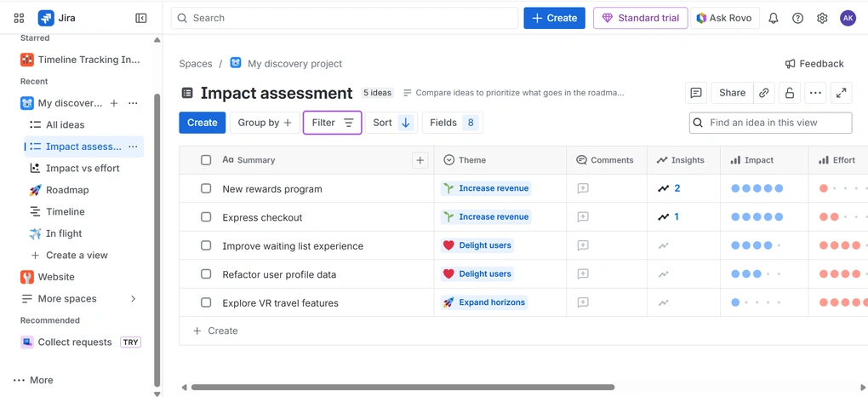The width and height of the screenshot is (868, 397).
Task: Open the app switcher grid icon
Action: [19, 18]
